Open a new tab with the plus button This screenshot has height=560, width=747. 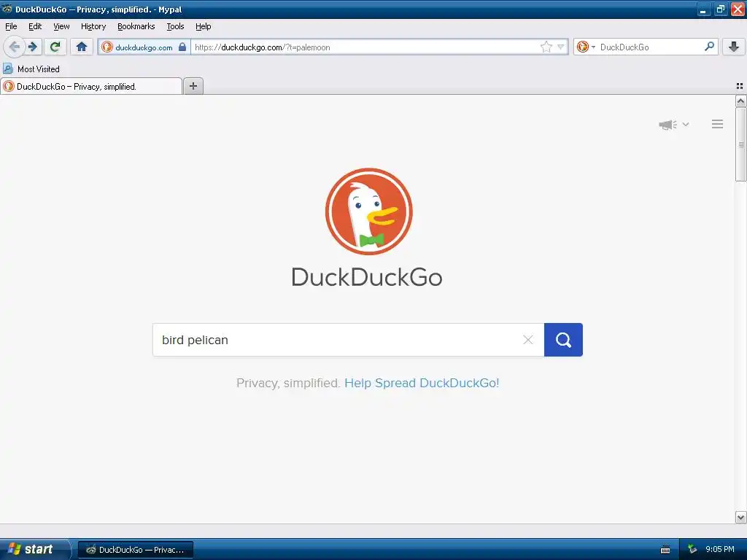193,86
